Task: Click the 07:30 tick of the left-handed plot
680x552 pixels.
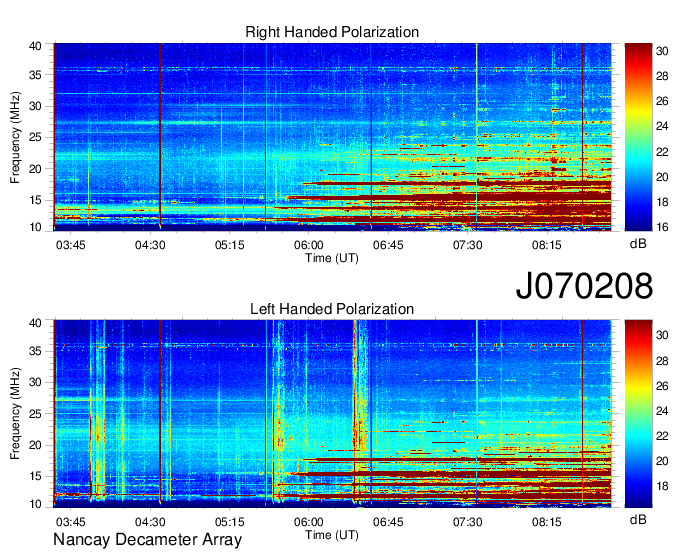Action: click(x=468, y=522)
